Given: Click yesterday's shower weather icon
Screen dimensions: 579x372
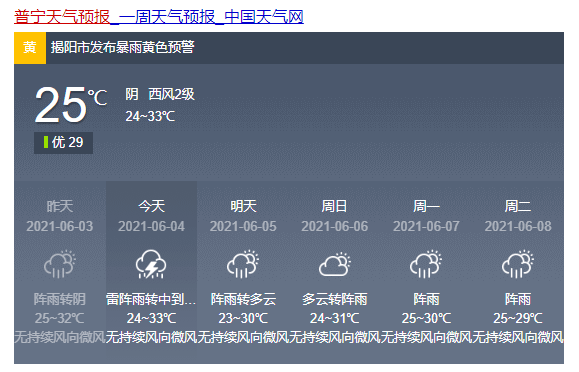Looking at the screenshot, I should coord(60,264).
